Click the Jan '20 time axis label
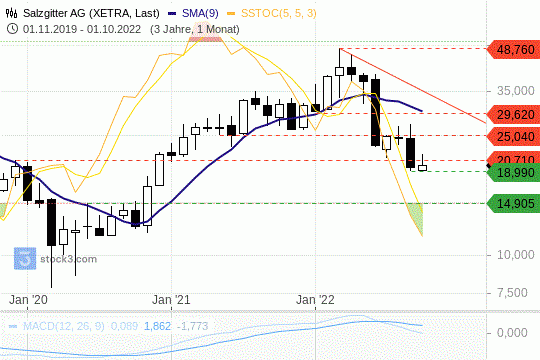The height and width of the screenshot is (360, 540). [x=28, y=300]
